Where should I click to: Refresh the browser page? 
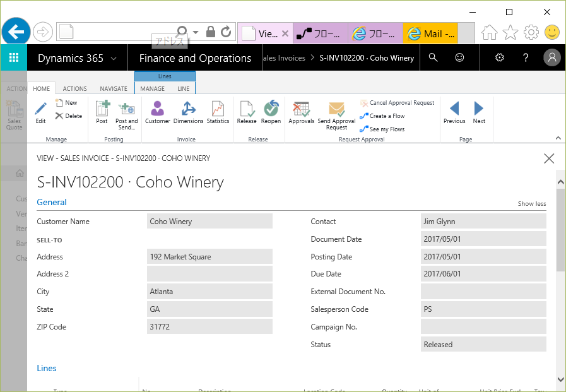(x=226, y=32)
